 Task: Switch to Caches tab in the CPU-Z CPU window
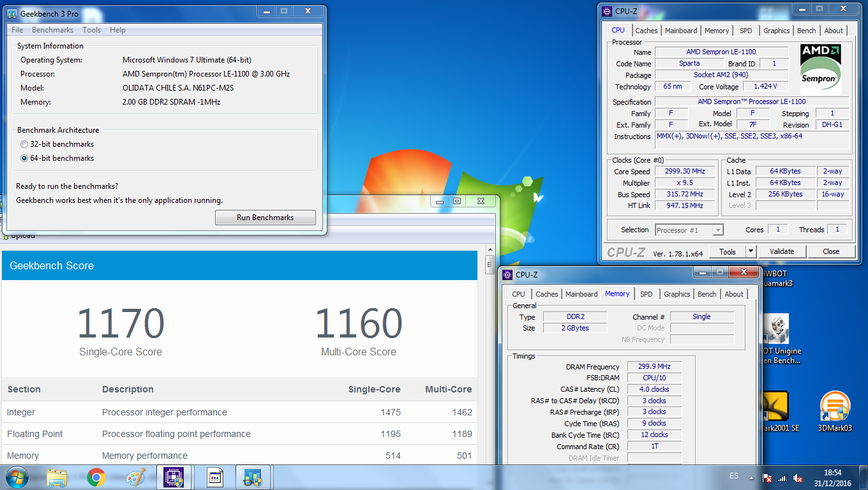click(x=646, y=31)
